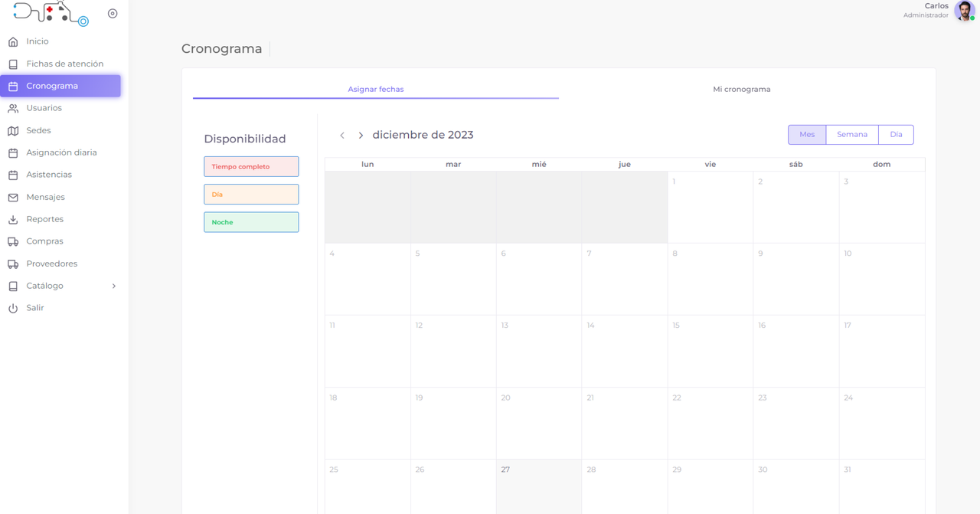Click the Compras truck icon
This screenshot has width=980, height=514.
tap(13, 241)
